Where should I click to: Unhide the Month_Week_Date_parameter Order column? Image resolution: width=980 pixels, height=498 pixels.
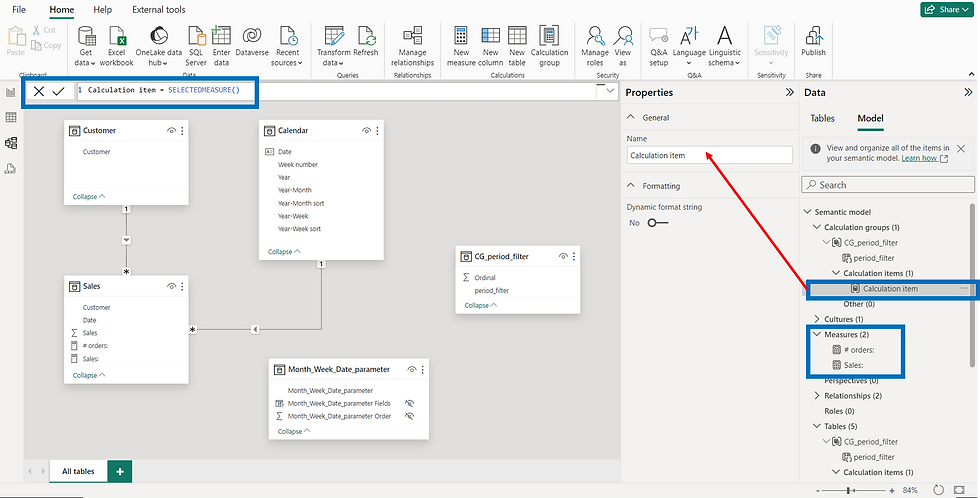click(410, 416)
